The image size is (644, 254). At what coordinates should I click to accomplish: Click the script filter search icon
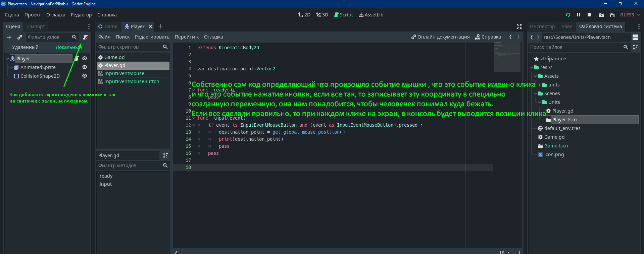click(165, 47)
